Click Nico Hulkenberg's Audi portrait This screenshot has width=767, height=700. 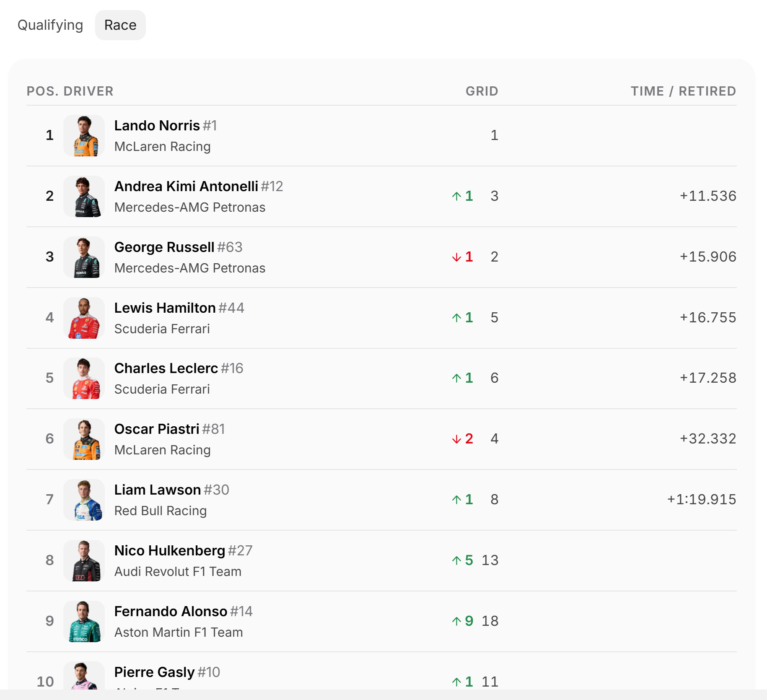84,561
